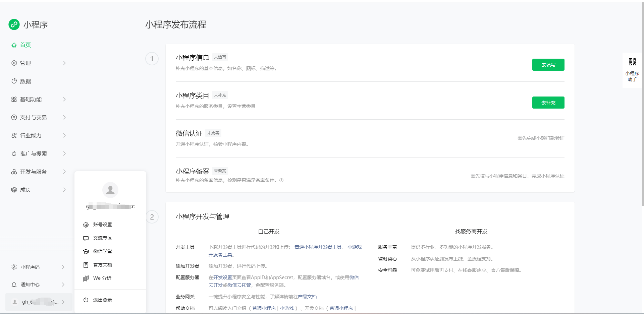Click the 未完善 status tag
This screenshot has height=314, width=644.
213,133
